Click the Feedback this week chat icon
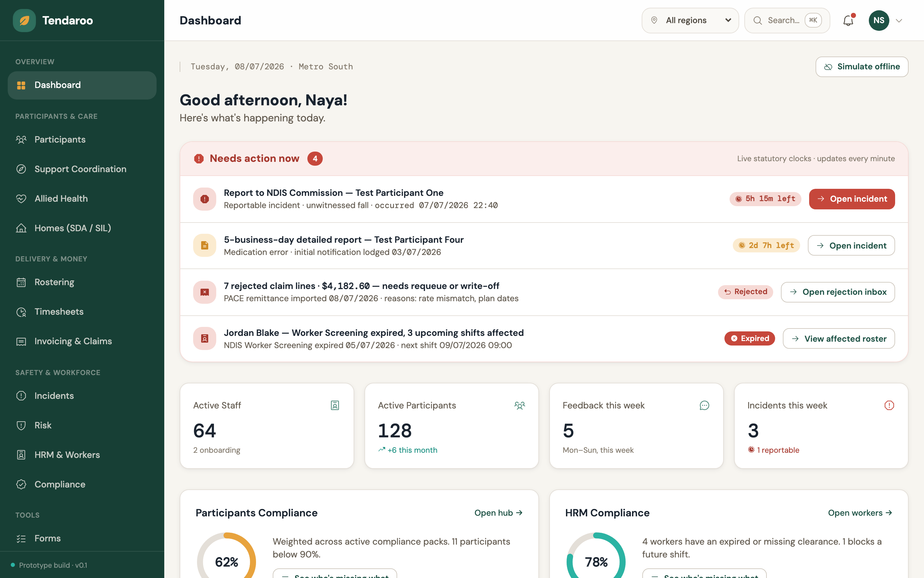This screenshot has height=578, width=924. (x=705, y=406)
